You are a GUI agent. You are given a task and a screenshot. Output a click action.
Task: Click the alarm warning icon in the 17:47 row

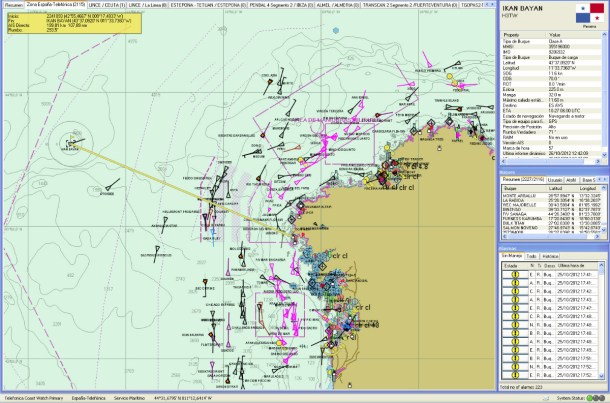tap(515, 308)
